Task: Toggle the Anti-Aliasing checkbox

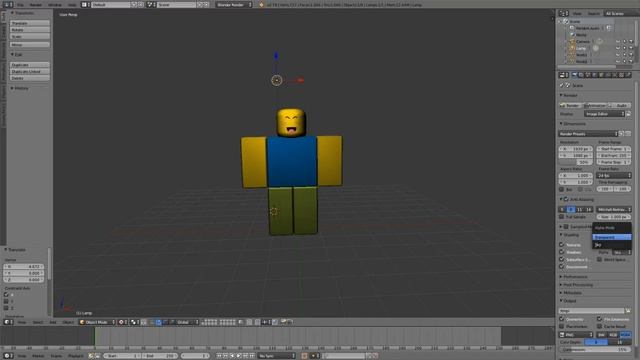Action: point(566,200)
